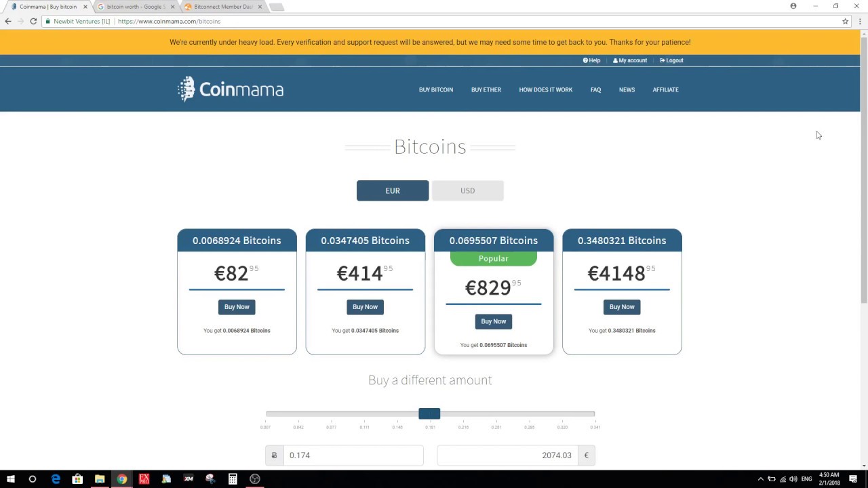Open Calculator from taskbar
The image size is (868, 488).
[x=233, y=479]
